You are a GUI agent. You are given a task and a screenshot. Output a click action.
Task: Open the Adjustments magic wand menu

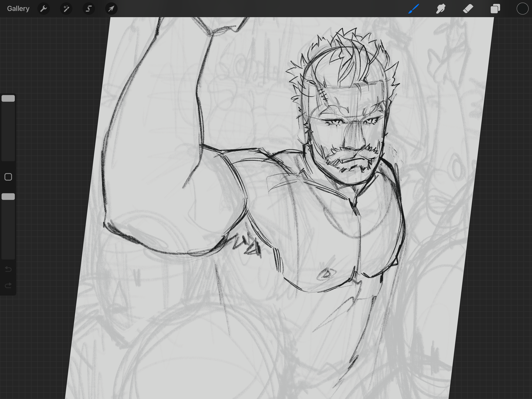(66, 9)
